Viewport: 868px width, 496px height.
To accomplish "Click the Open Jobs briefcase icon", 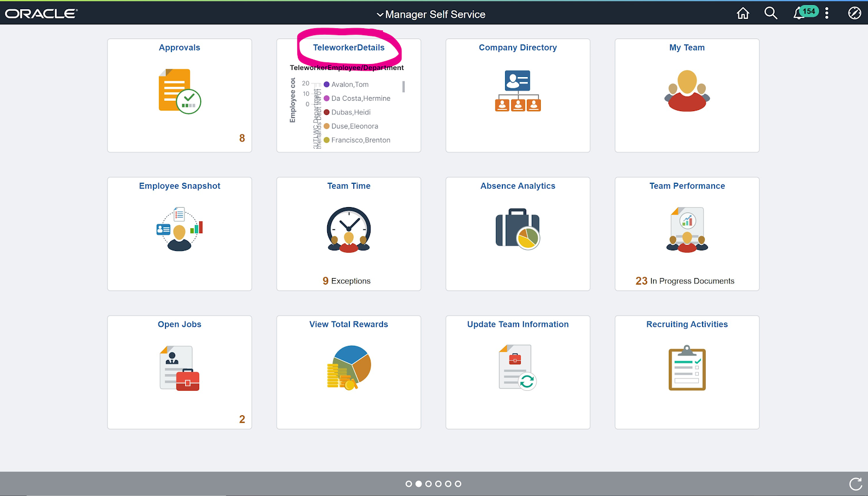I will (x=180, y=368).
